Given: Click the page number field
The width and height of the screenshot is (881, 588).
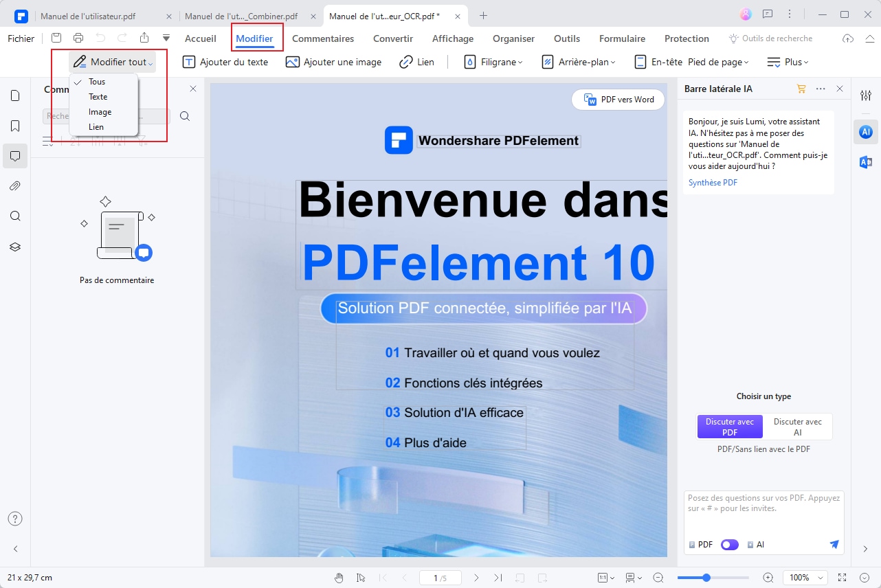Looking at the screenshot, I should (x=440, y=578).
